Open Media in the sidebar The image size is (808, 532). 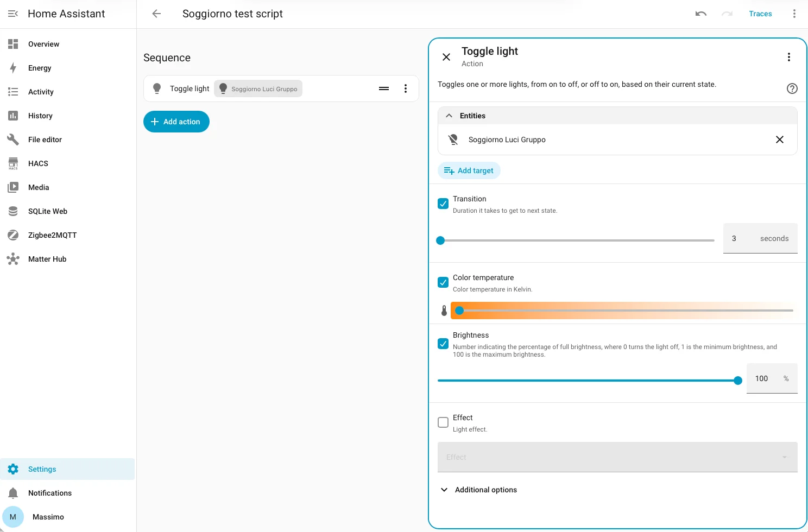[x=68, y=187]
